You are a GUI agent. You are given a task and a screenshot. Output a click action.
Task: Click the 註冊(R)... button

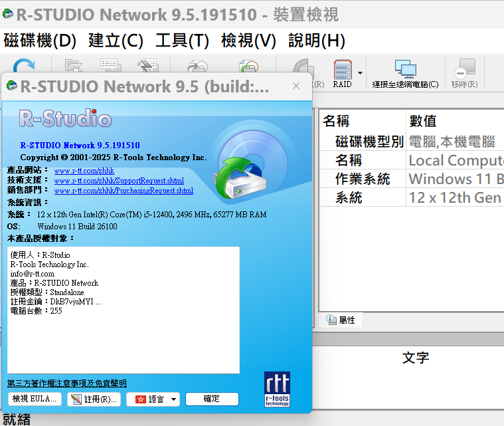tap(94, 399)
